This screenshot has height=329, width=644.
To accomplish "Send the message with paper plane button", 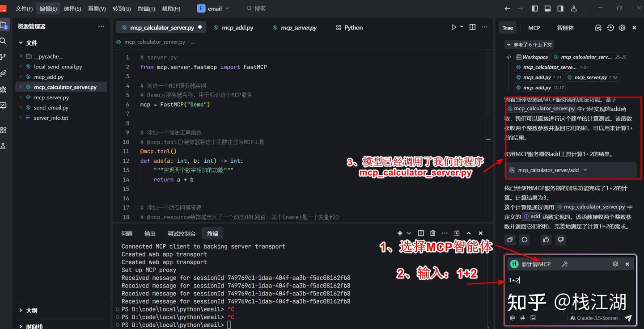I will (x=628, y=318).
